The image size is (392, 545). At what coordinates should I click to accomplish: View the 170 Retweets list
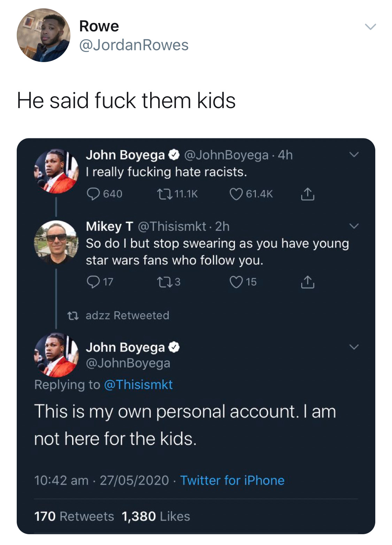(74, 516)
